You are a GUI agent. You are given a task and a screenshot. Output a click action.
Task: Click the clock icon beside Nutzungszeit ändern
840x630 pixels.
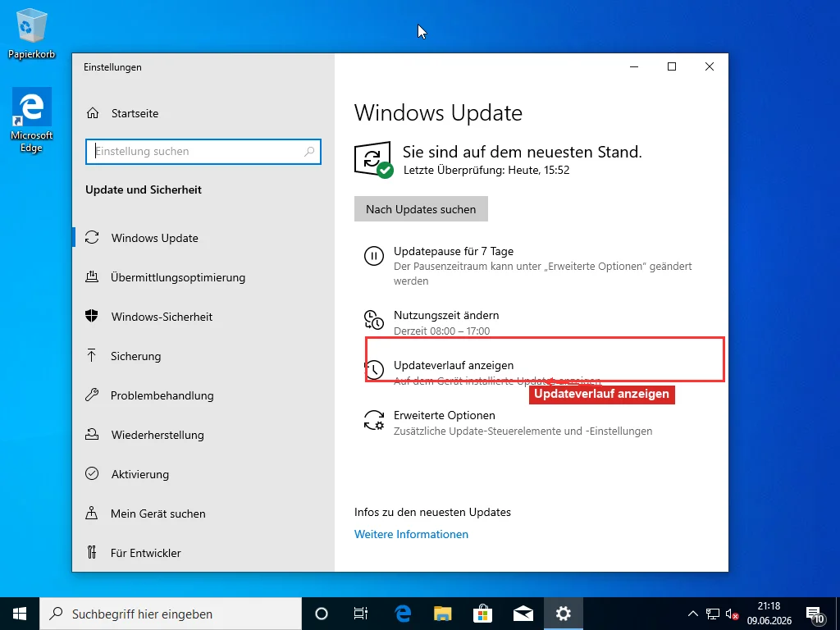374,320
